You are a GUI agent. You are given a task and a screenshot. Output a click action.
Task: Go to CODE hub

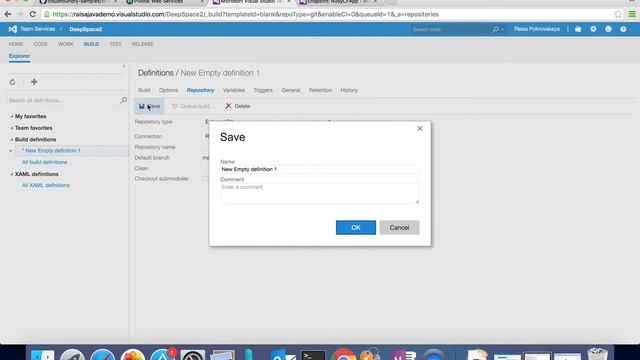click(41, 44)
